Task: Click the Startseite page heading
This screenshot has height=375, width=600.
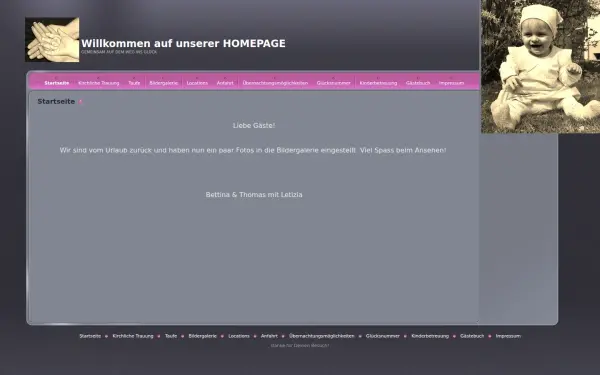Action: click(x=56, y=101)
